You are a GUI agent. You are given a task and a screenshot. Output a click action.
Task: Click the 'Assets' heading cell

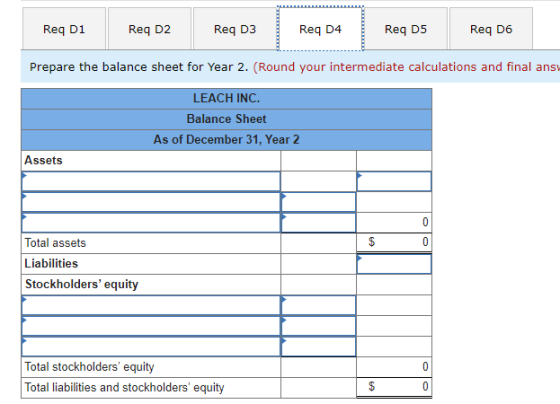(151, 160)
